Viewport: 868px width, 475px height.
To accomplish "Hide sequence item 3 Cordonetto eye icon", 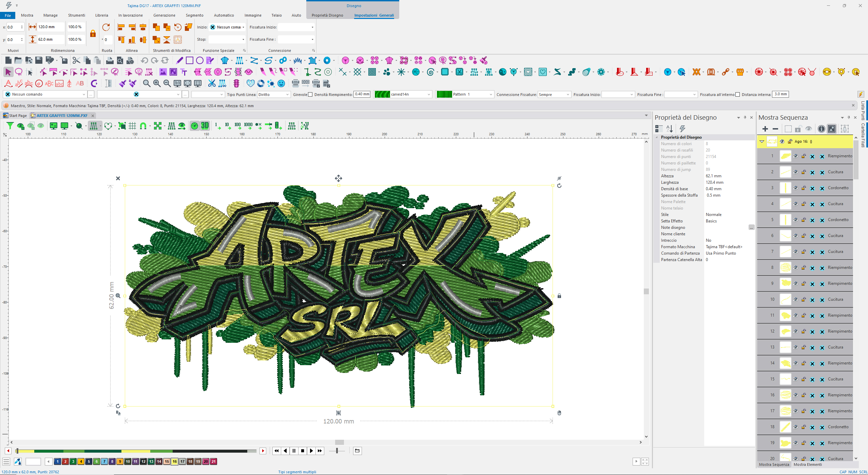I will click(x=795, y=188).
